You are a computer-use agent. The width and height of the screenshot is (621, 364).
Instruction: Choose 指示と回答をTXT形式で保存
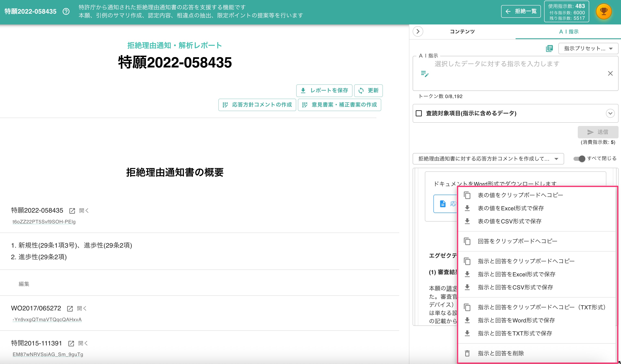(x=536, y=333)
